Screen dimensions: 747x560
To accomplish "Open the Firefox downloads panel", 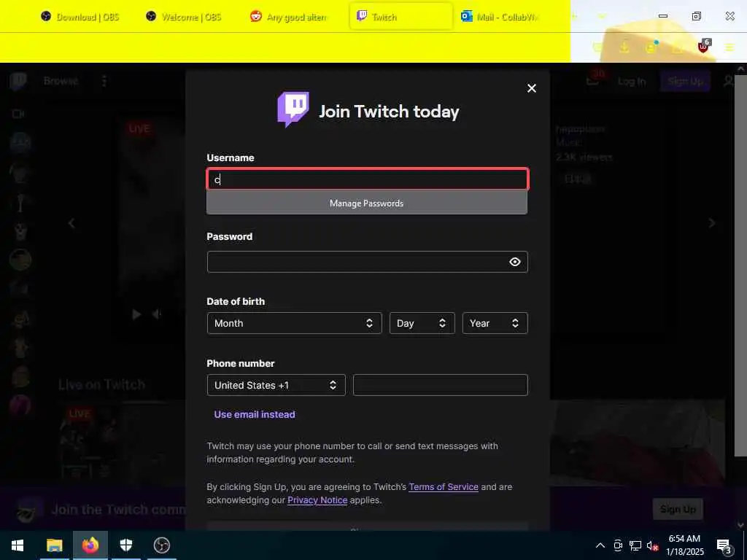I will point(624,47).
